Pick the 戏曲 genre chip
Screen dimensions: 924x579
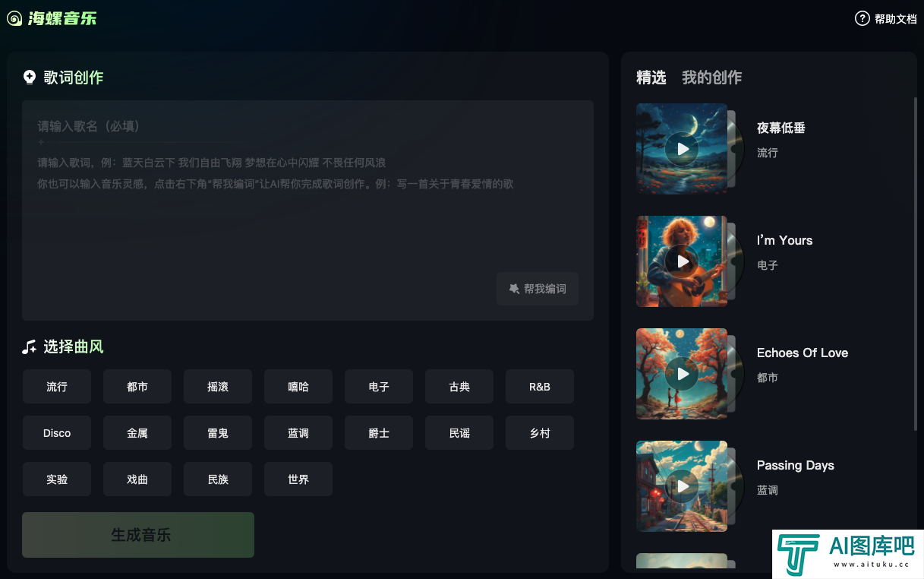[137, 479]
